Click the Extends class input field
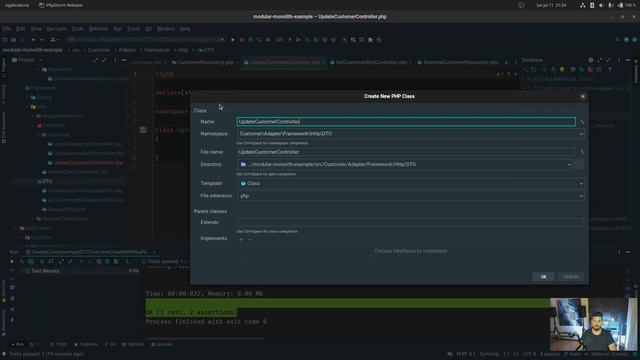The image size is (640, 360). 410,222
